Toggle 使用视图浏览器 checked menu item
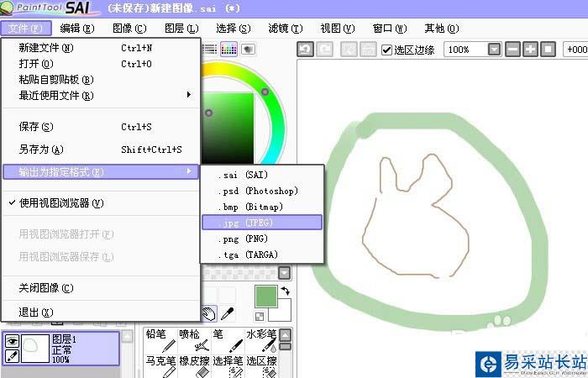Image resolution: width=588 pixels, height=378 pixels. pos(101,203)
